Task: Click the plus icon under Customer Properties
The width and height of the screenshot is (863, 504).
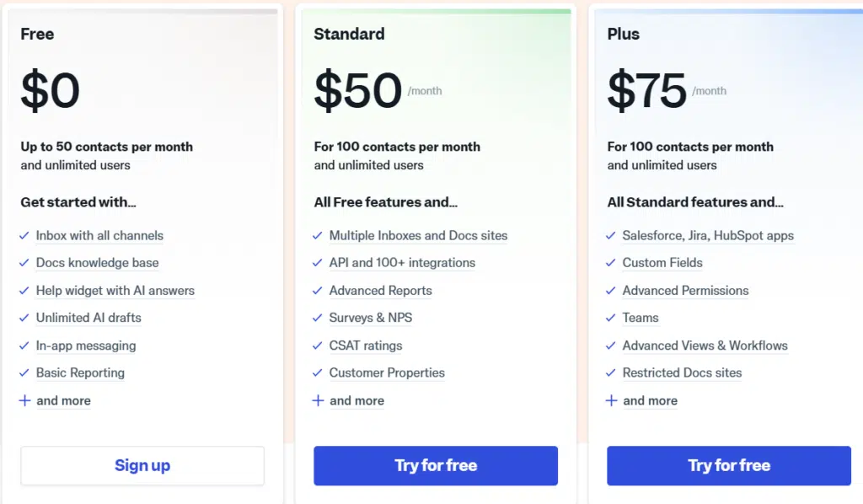Action: pos(318,400)
